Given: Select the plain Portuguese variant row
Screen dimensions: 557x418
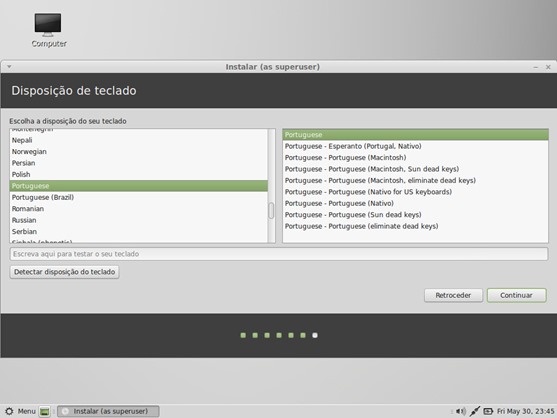Looking at the screenshot, I should (x=415, y=135).
